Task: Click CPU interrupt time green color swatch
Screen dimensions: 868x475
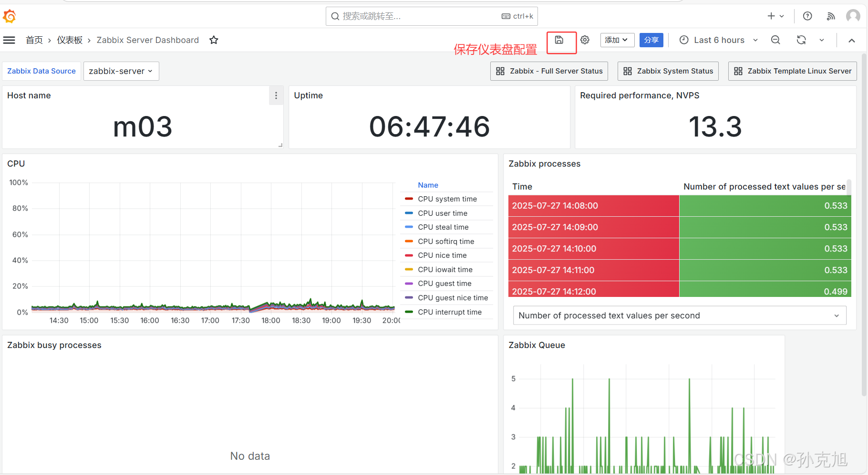Action: [409, 312]
